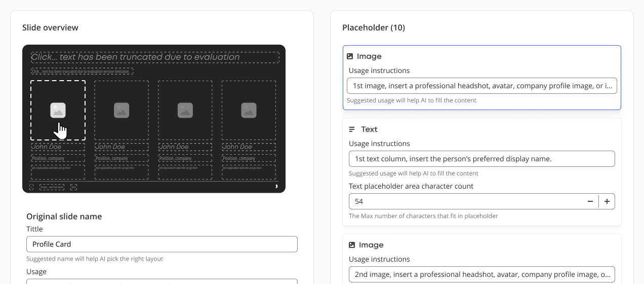644x284 pixels.
Task: Edit the '2nd image' usage instructions field
Action: [x=482, y=274]
